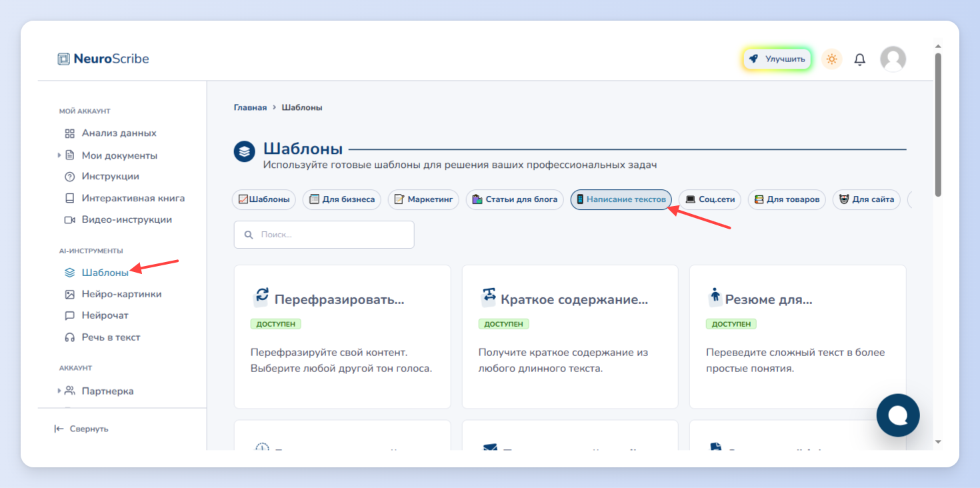This screenshot has width=980, height=488.
Task: Toggle the sun theme switch
Action: pyautogui.click(x=831, y=59)
